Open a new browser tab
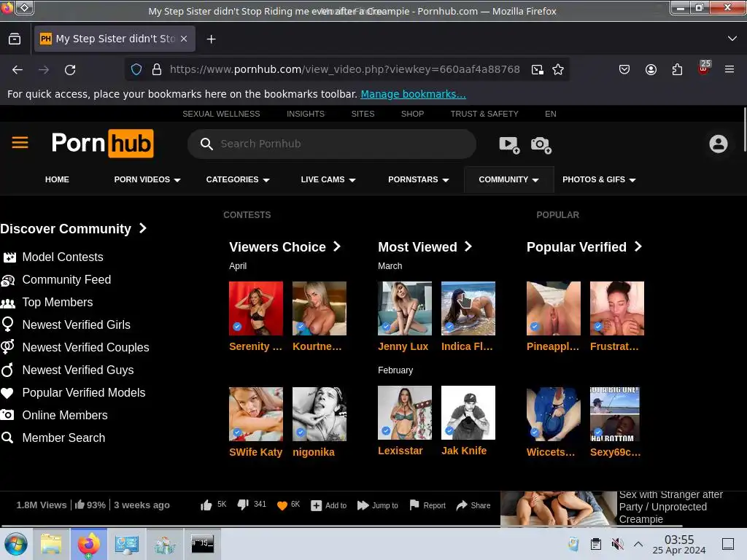The height and width of the screenshot is (560, 747). click(x=211, y=39)
